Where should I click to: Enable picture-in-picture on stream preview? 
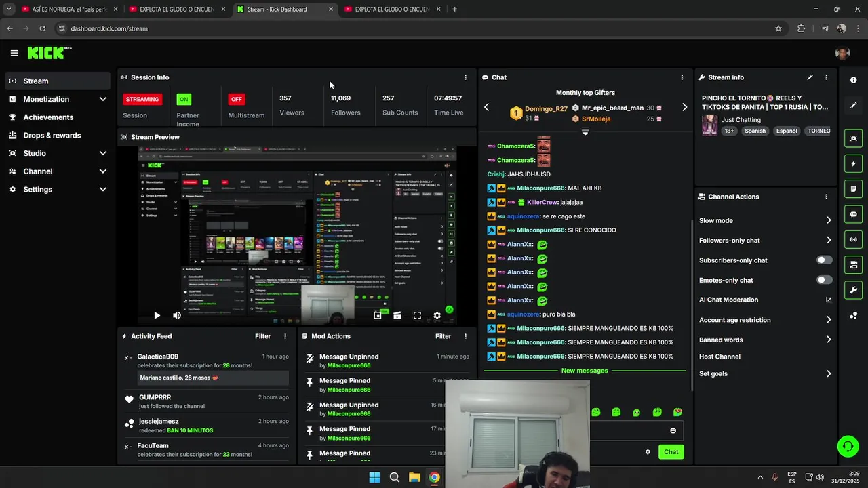click(x=378, y=315)
